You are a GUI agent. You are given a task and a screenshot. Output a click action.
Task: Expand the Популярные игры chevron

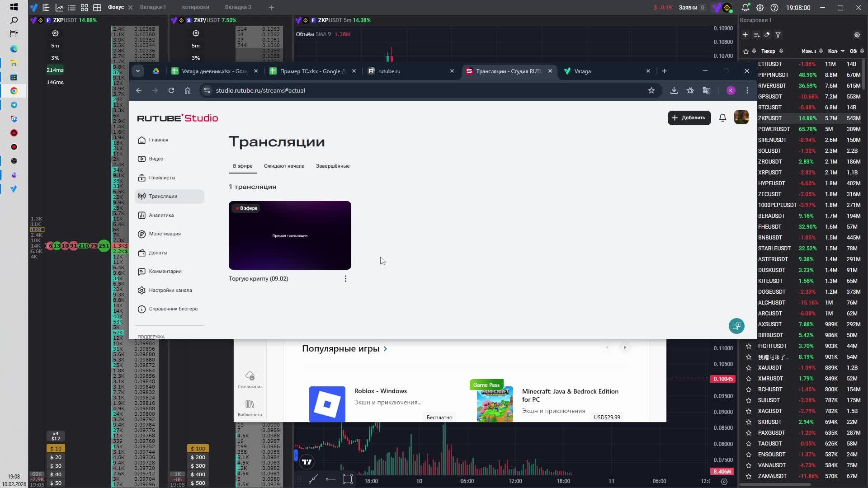click(x=385, y=349)
